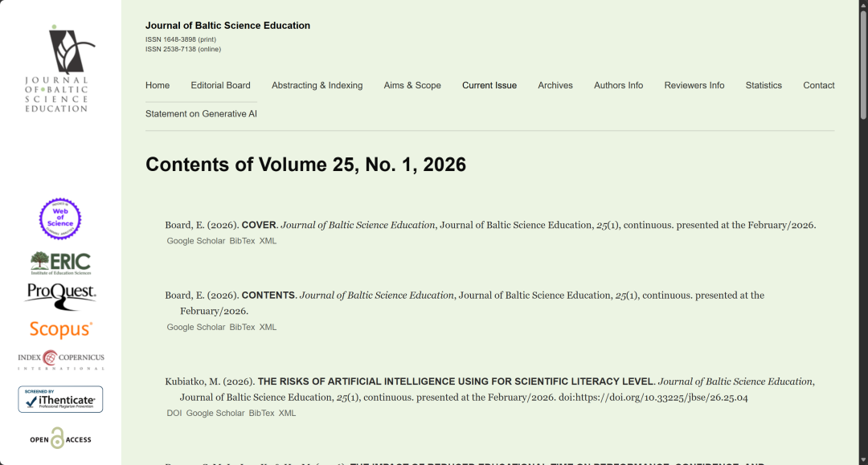Open the Statistics page
This screenshot has width=868, height=465.
point(764,85)
